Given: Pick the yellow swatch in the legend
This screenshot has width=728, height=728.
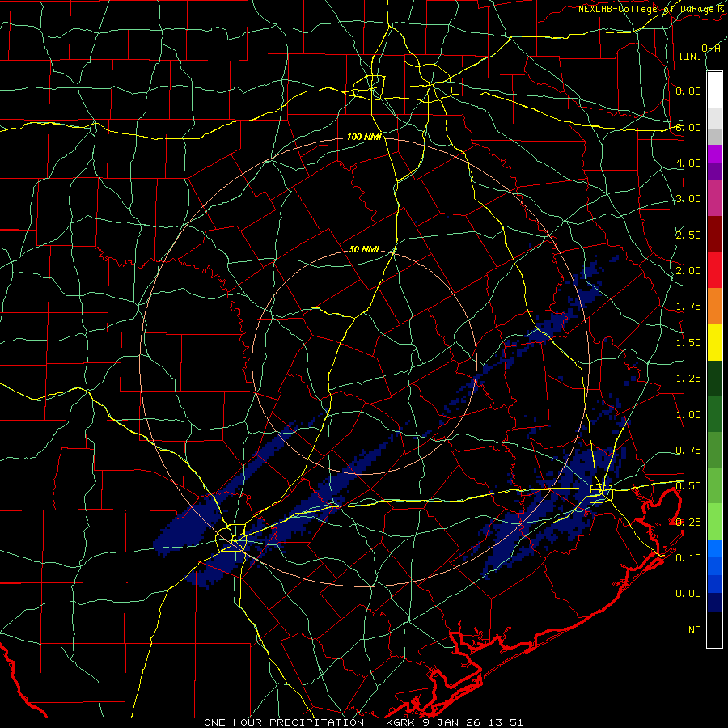Looking at the screenshot, I should (714, 342).
